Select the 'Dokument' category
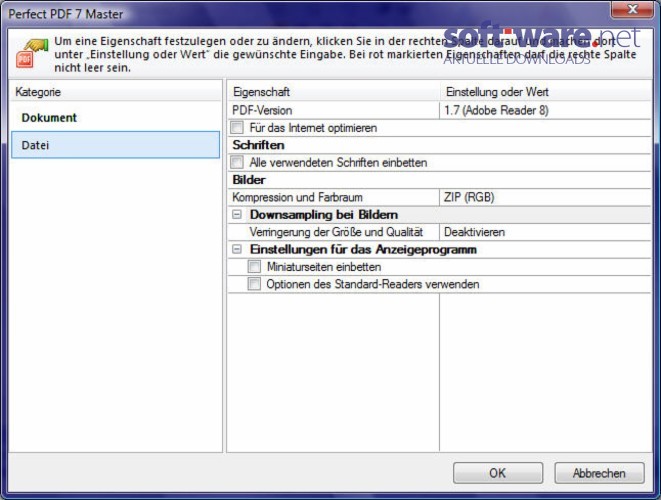The width and height of the screenshot is (661, 500). 116,118
